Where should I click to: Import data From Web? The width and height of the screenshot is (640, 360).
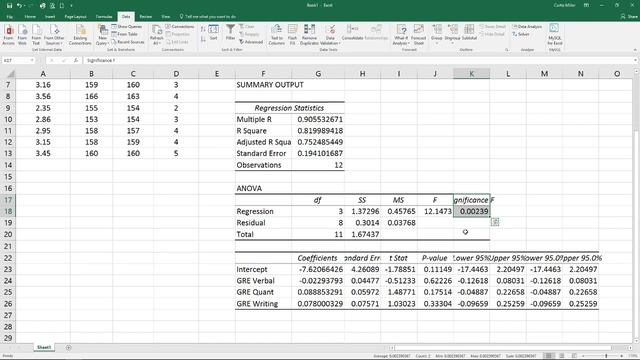(22, 35)
